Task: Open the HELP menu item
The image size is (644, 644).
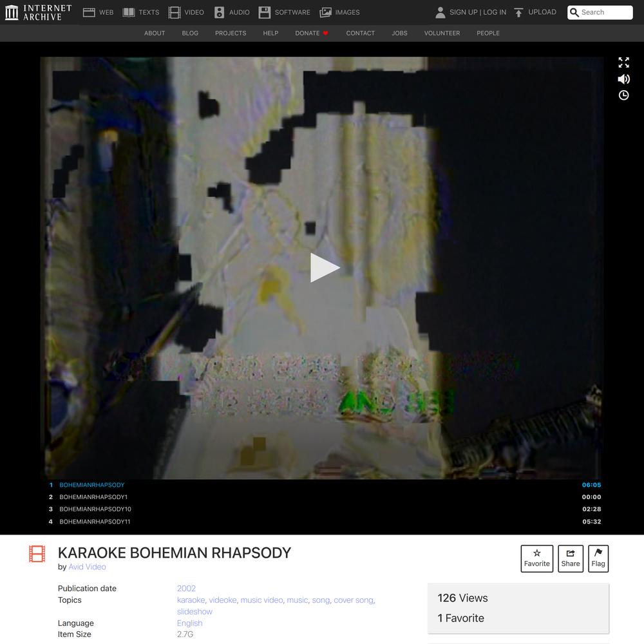Action: pyautogui.click(x=270, y=33)
